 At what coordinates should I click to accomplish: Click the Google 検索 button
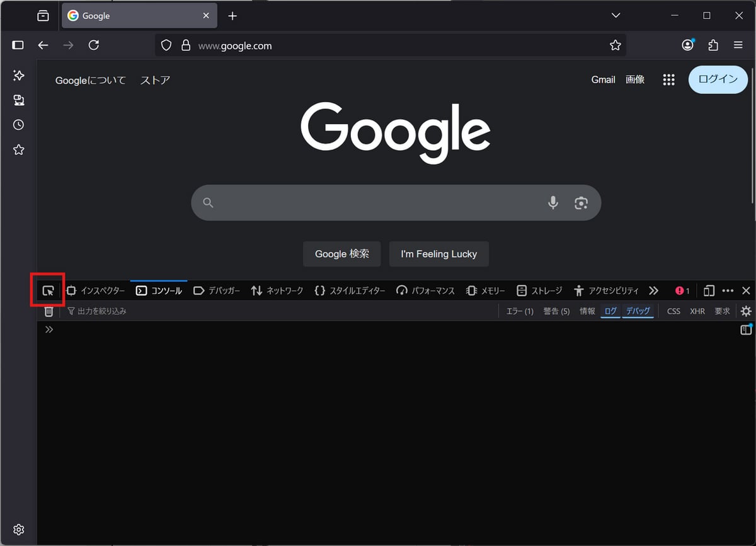(342, 253)
